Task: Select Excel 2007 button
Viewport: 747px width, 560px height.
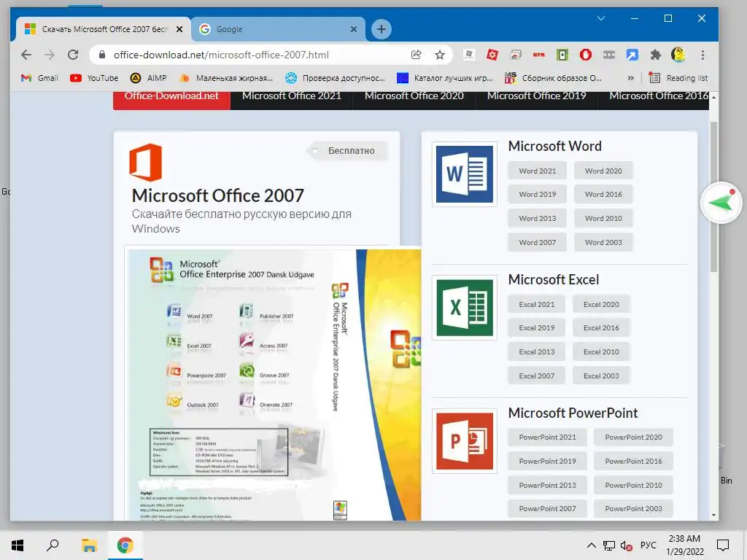Action: coord(536,376)
